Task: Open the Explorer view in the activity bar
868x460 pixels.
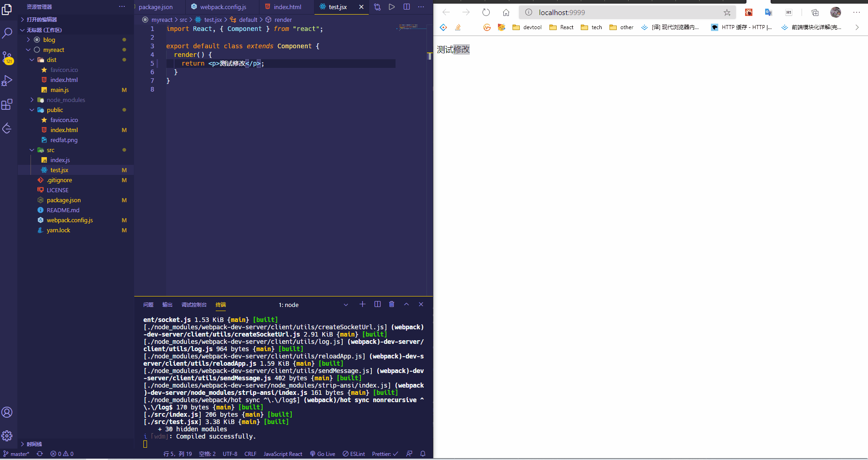Action: pyautogui.click(x=7, y=9)
